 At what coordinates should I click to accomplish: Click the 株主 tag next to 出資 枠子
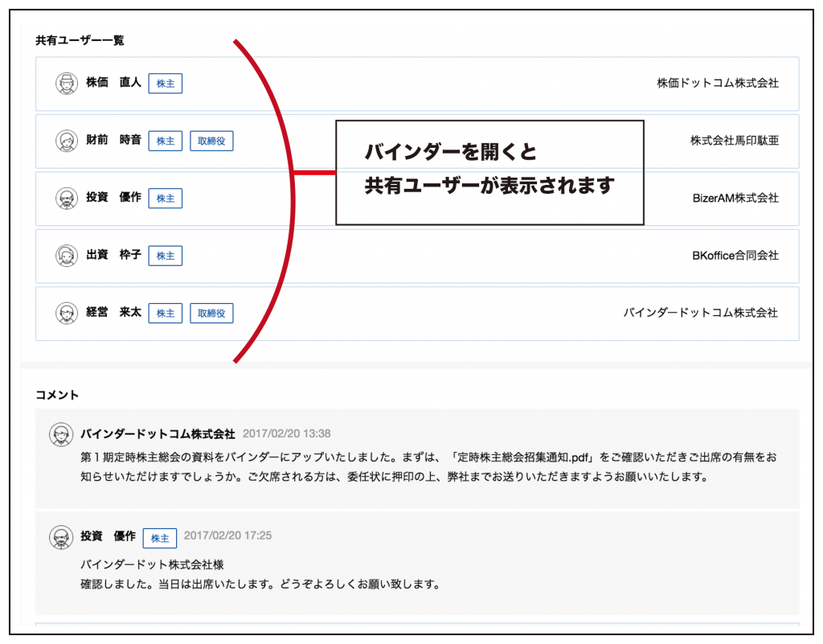[166, 256]
